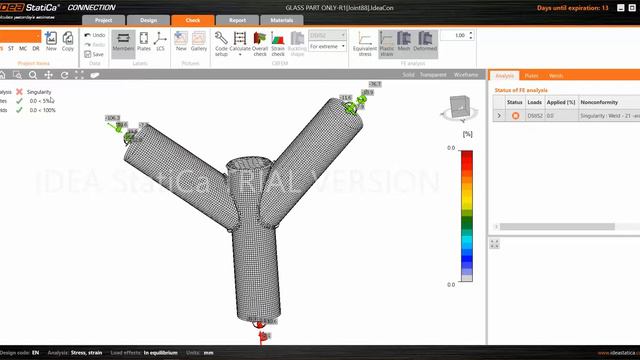This screenshot has width=640, height=360.
Task: Activate zoom window tool
Action: coord(17,75)
